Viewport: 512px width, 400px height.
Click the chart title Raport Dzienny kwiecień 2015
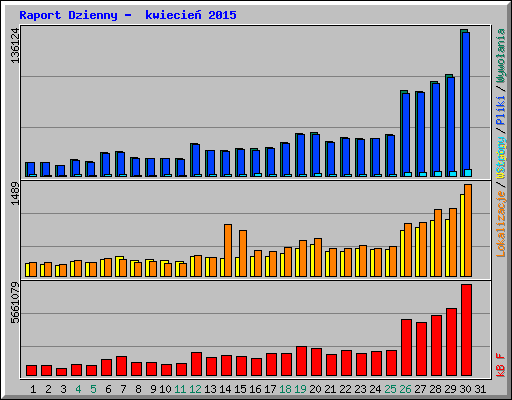(128, 15)
